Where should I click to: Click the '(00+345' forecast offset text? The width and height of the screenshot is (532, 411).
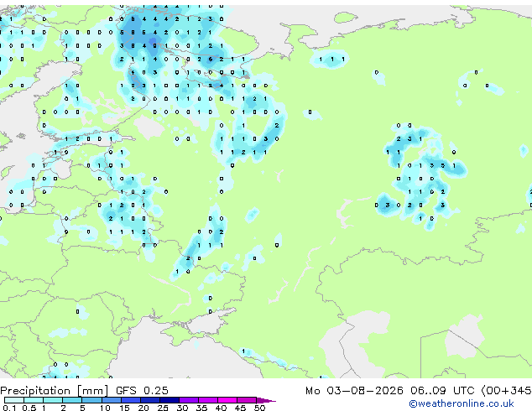point(506,391)
